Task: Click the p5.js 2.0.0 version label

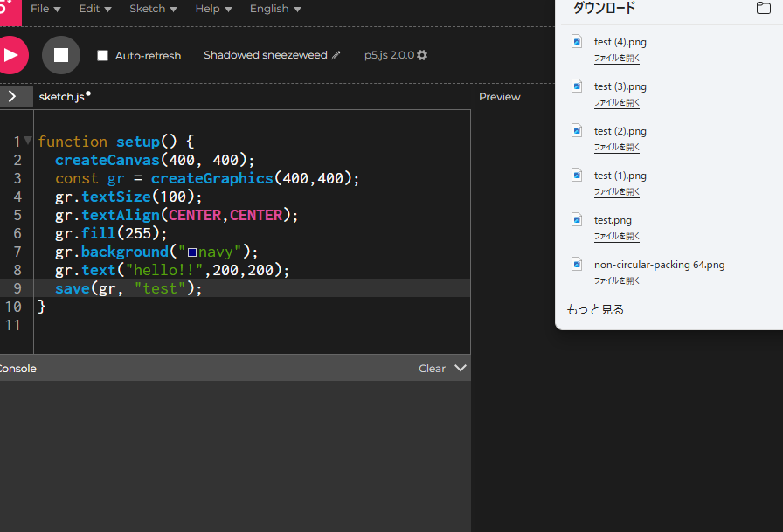Action: 389,55
